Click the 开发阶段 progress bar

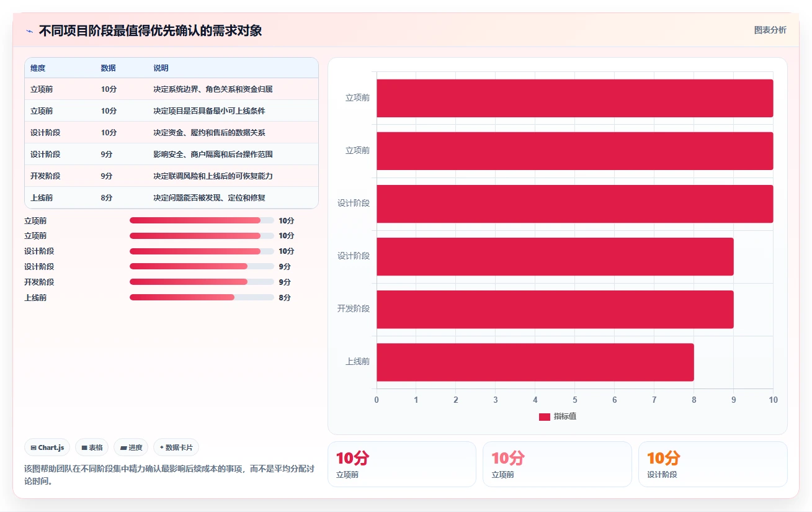tap(202, 282)
